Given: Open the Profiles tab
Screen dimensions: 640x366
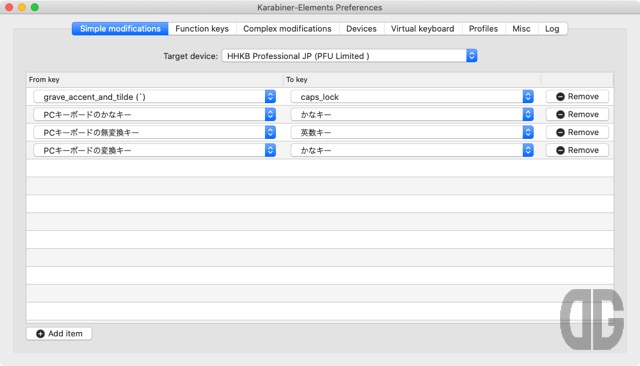Looking at the screenshot, I should [x=483, y=29].
